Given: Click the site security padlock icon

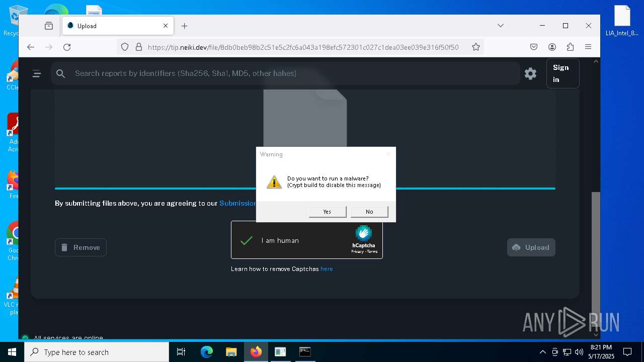Looking at the screenshot, I should point(139,47).
